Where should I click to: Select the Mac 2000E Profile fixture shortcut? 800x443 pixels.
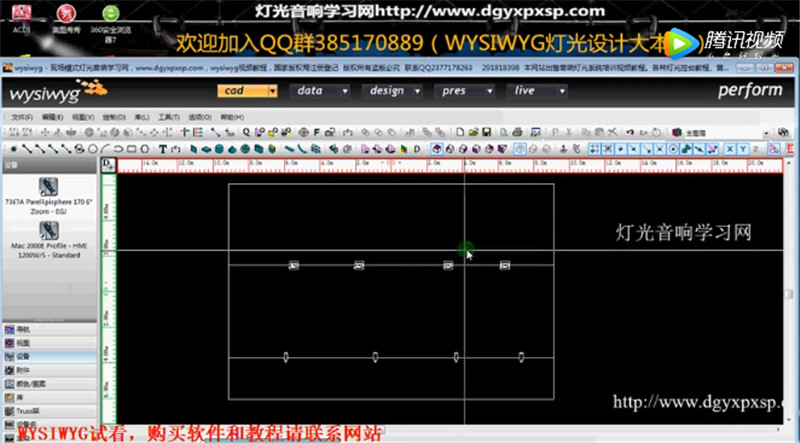click(x=48, y=240)
